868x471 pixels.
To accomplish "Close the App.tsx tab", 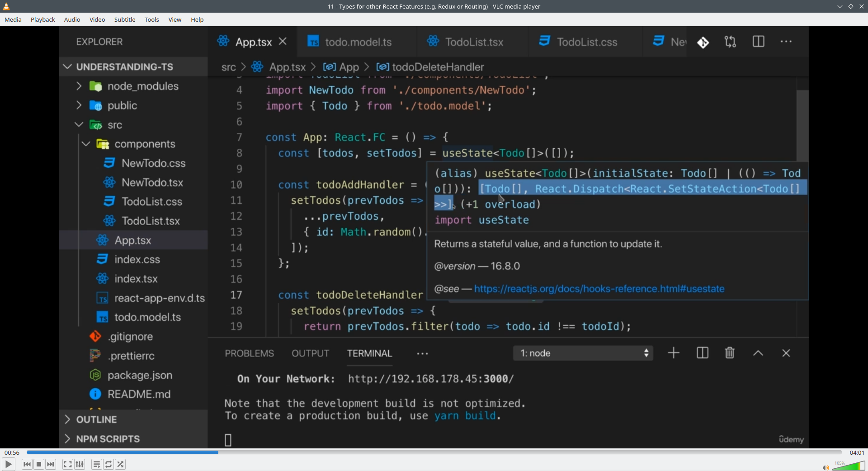I will [283, 42].
